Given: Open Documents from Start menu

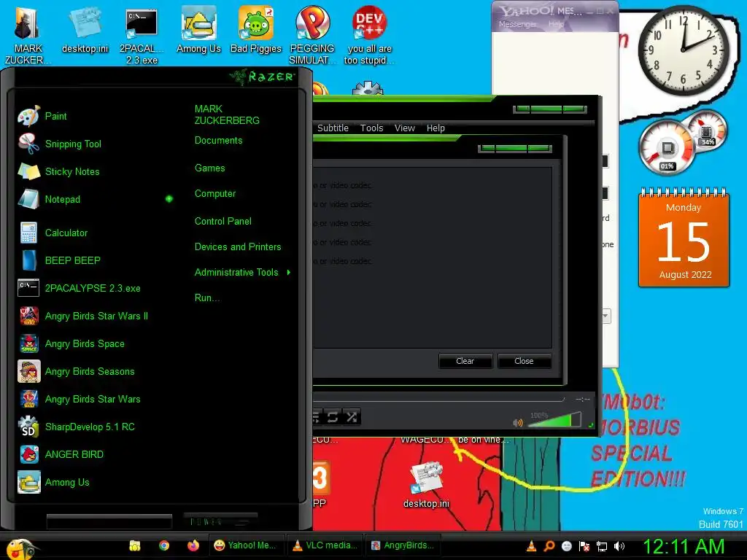Looking at the screenshot, I should click(x=218, y=141).
